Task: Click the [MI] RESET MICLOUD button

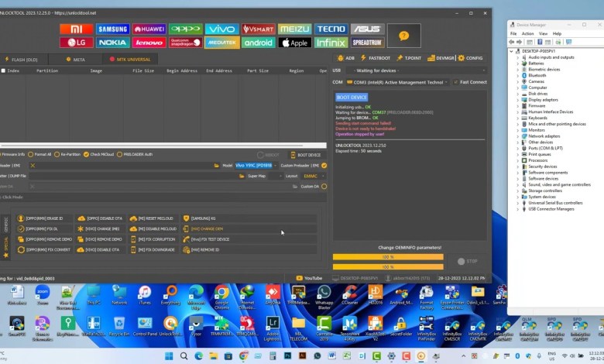Action: 153,218
